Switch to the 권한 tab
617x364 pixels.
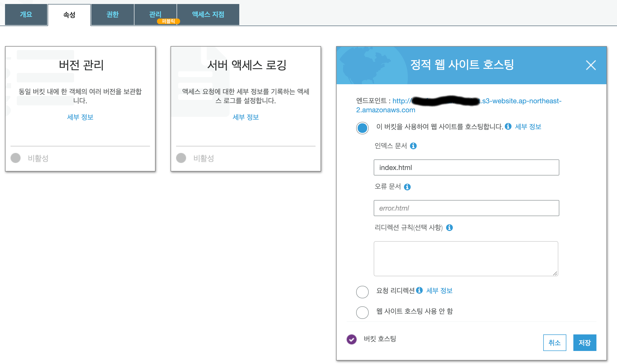[x=113, y=15]
